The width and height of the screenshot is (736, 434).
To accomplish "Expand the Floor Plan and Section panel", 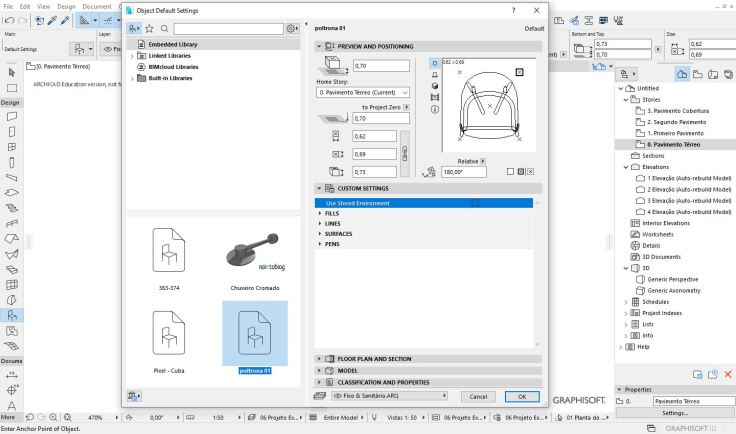I will coord(319,359).
